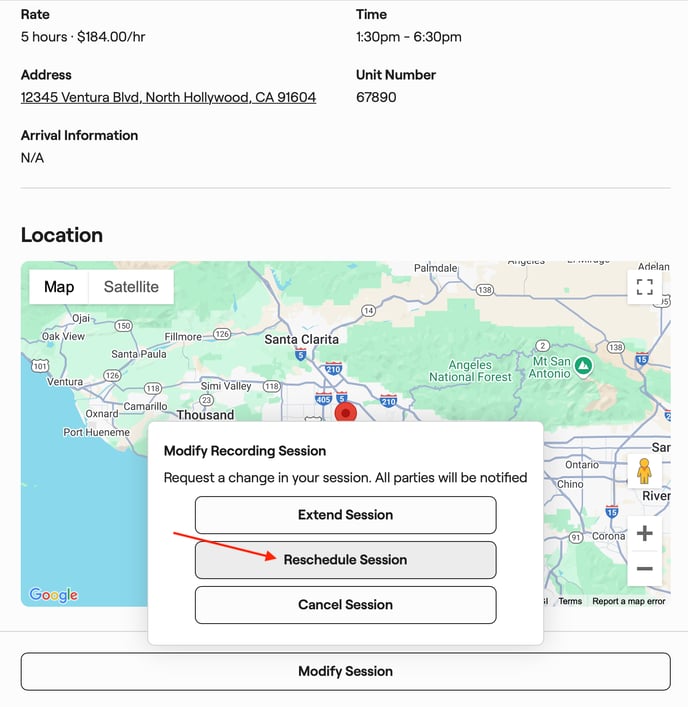
Task: Open the 12345 Ventura Blvd address link
Action: pos(168,97)
